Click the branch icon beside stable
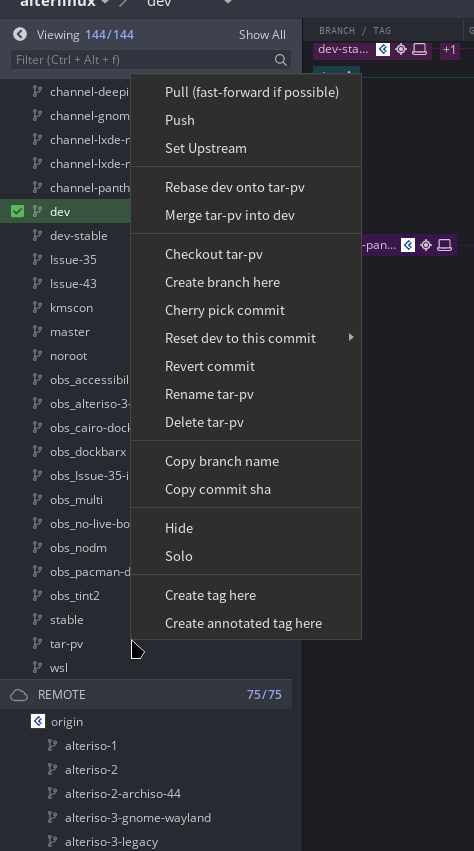 [x=37, y=619]
